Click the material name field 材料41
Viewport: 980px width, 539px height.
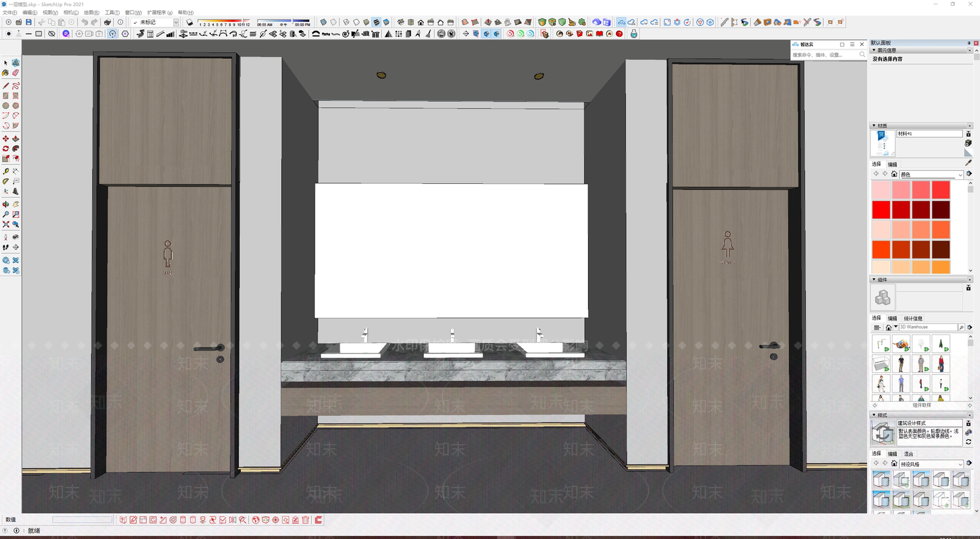(929, 134)
